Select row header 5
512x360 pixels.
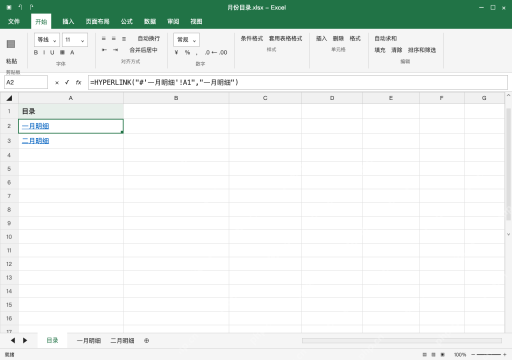click(x=9, y=169)
